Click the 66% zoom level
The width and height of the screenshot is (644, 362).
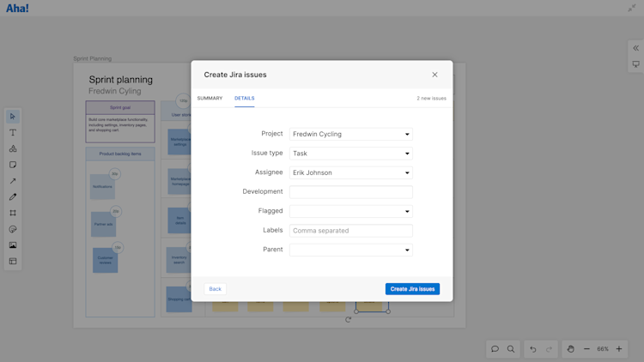tap(603, 349)
